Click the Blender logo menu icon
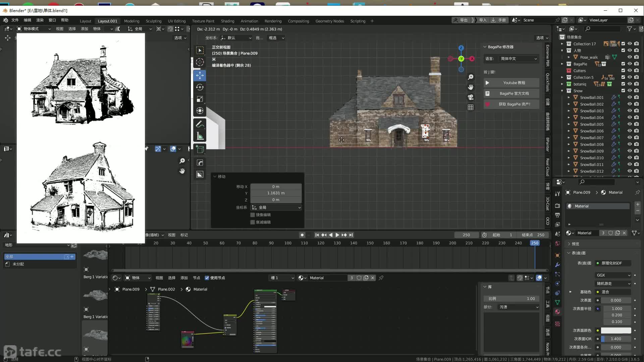Viewport: 644px width, 362px height. click(5, 20)
